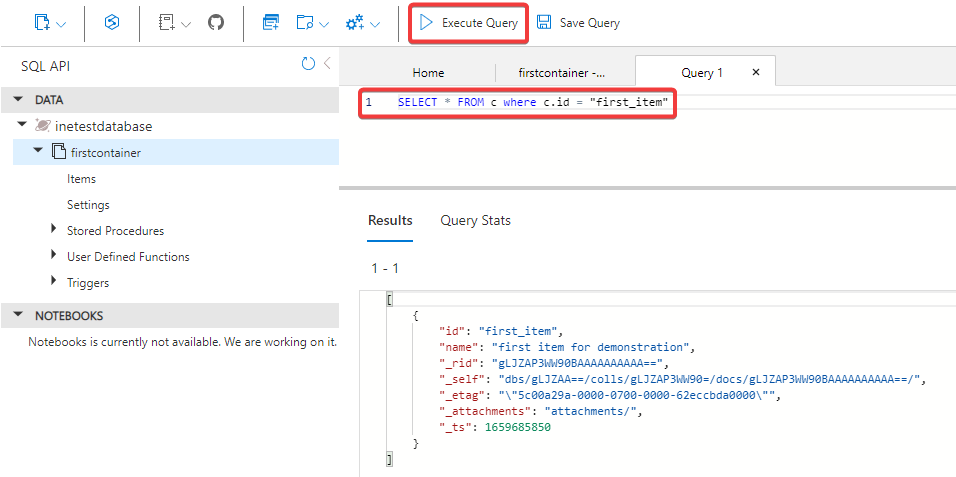
Task: Click the New SQL Query icon
Action: (x=271, y=22)
